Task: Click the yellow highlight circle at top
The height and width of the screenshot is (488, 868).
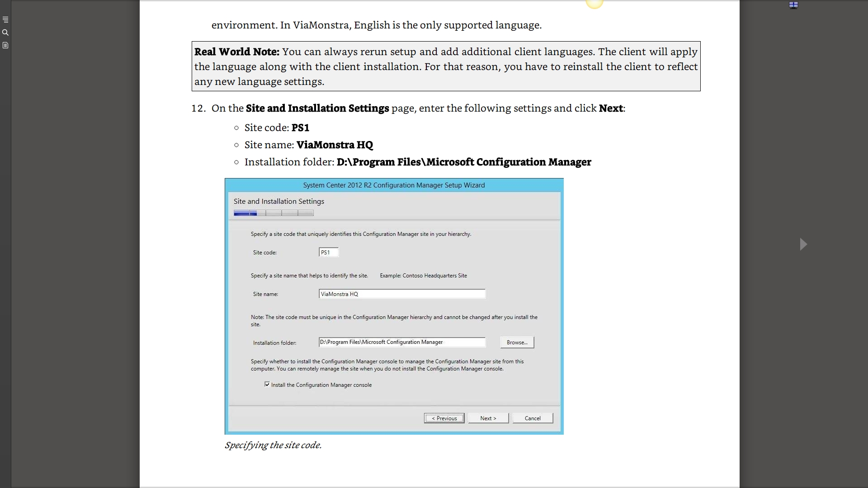Action: (x=594, y=4)
